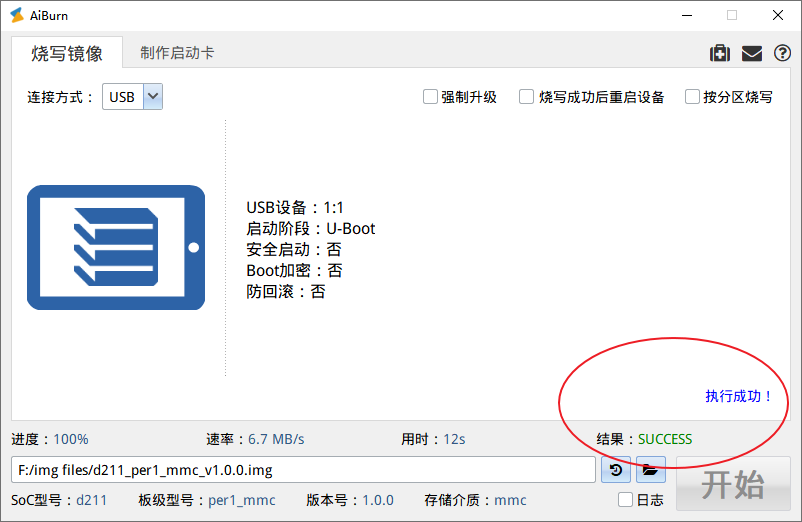Toggle 烧写成功后重启设备 option
The height and width of the screenshot is (522, 802).
526,97
